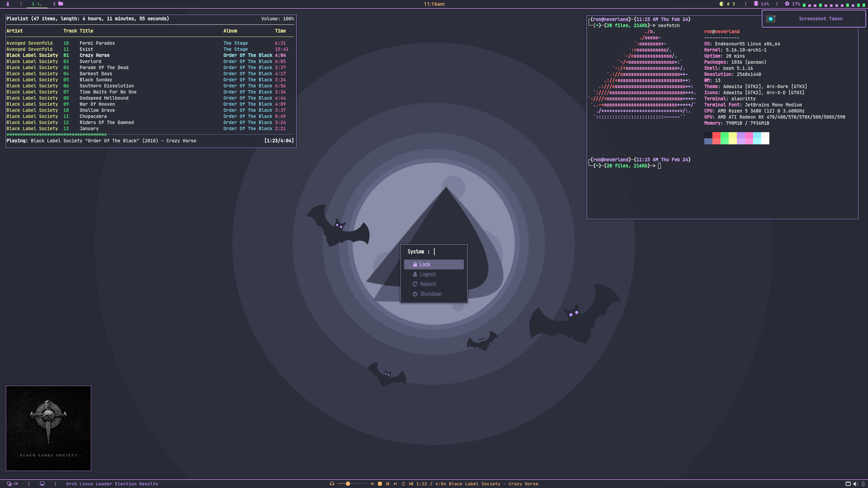Click the reboot circular arrow icon
This screenshot has height=488, width=868.
tap(415, 284)
